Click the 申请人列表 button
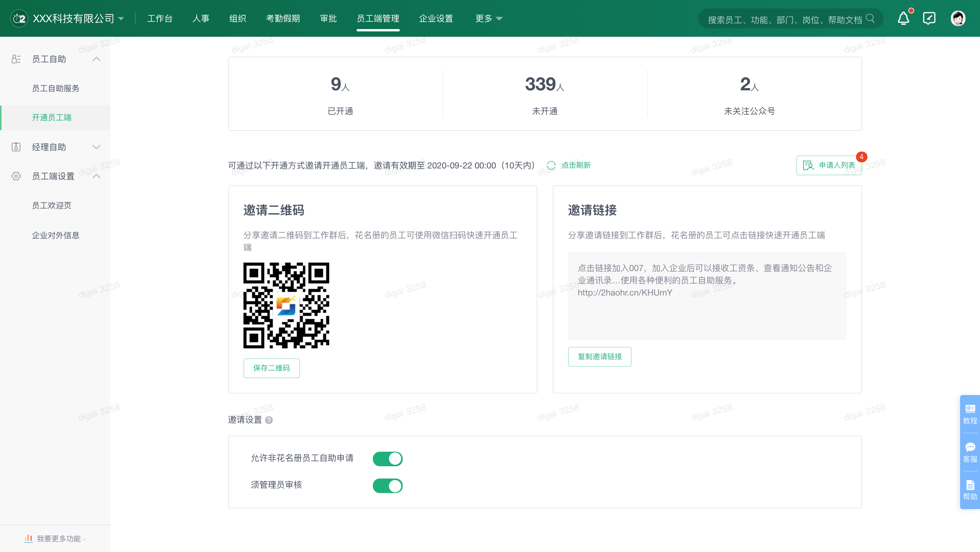This screenshot has height=552, width=980. click(x=829, y=165)
